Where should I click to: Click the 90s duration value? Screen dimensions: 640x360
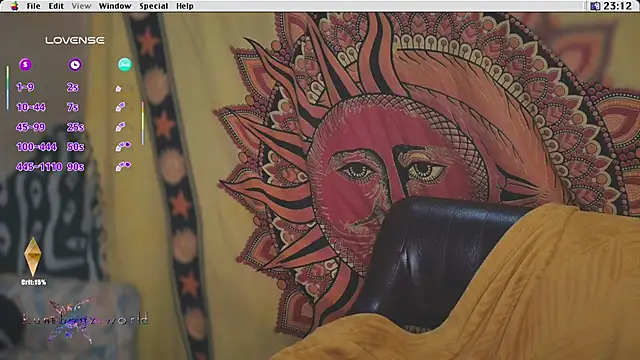(x=76, y=167)
